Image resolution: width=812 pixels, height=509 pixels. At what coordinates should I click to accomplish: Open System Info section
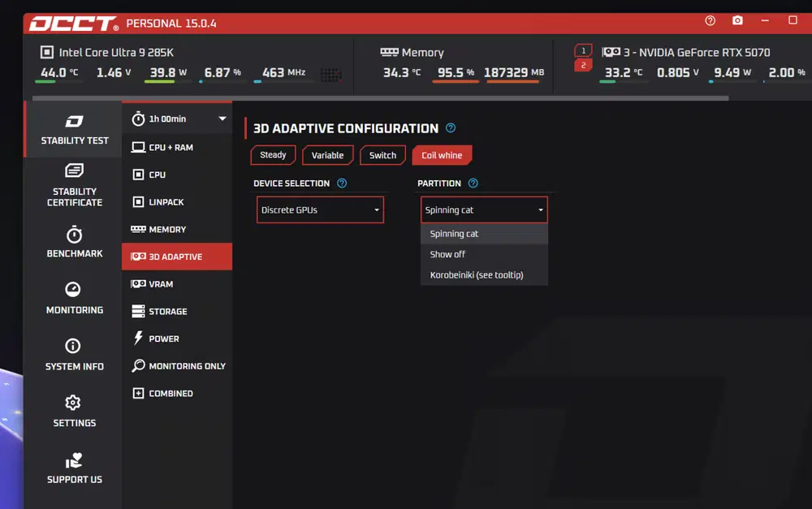pos(74,355)
